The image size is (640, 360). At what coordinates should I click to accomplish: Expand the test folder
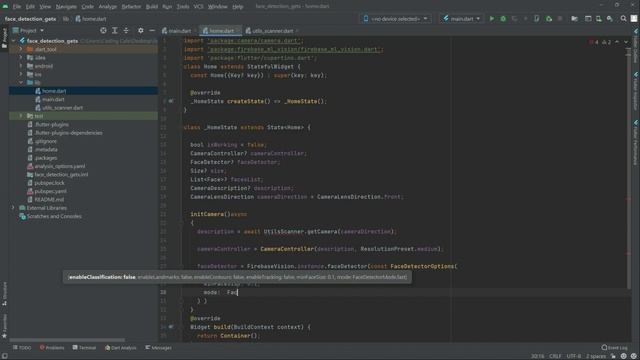point(21,116)
